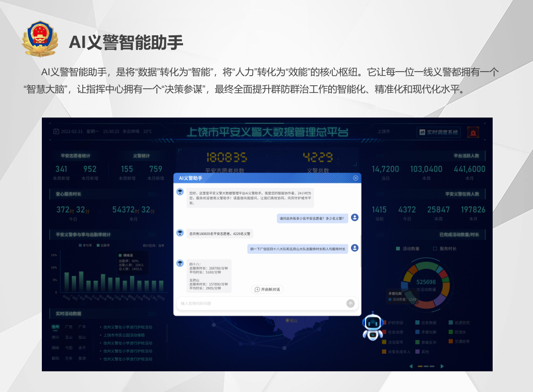The height and width of the screenshot is (392, 533).
Task: Start a new chat with 开启新对话
Action: click(x=268, y=289)
